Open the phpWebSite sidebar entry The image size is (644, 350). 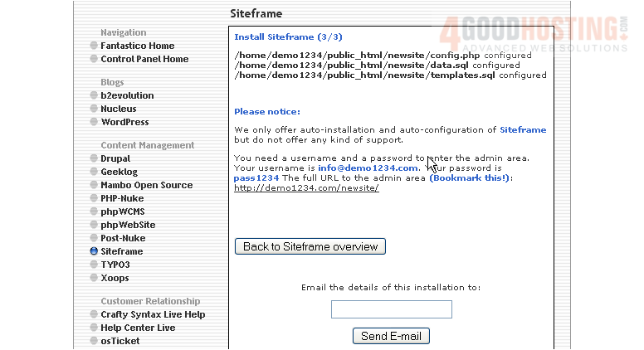(128, 226)
